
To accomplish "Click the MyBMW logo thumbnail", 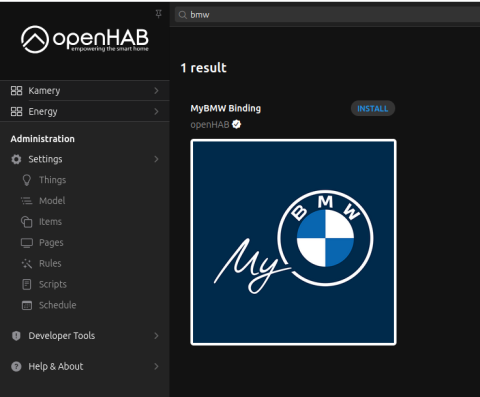I will click(293, 242).
